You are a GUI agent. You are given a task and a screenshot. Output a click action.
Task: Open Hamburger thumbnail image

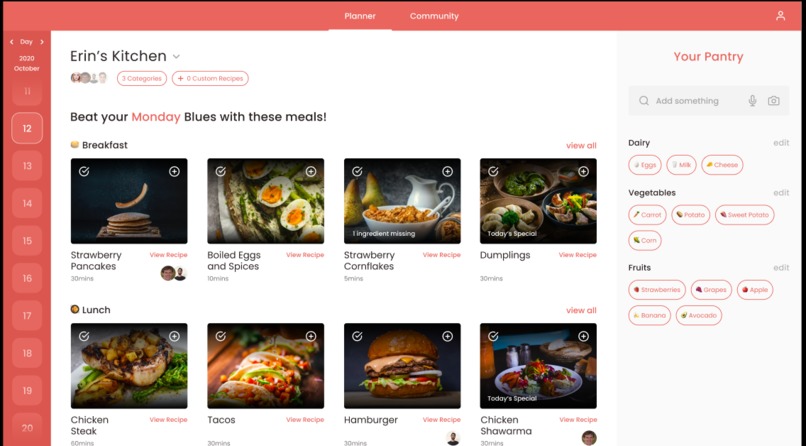[x=402, y=366]
